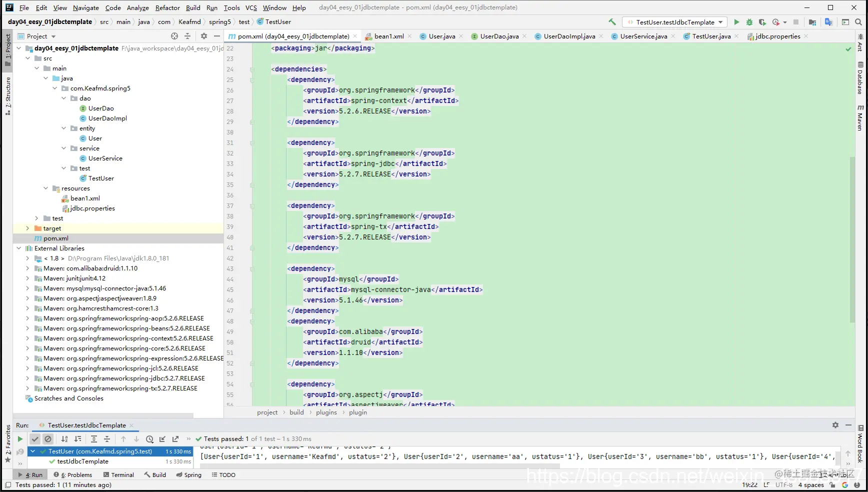Viewport: 868px width, 492px height.
Task: Toggle the Project side tool window
Action: coord(7,49)
